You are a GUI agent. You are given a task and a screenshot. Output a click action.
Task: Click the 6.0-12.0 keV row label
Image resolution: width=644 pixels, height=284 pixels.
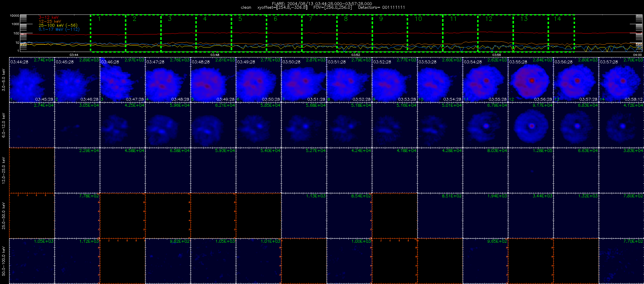pos(4,125)
